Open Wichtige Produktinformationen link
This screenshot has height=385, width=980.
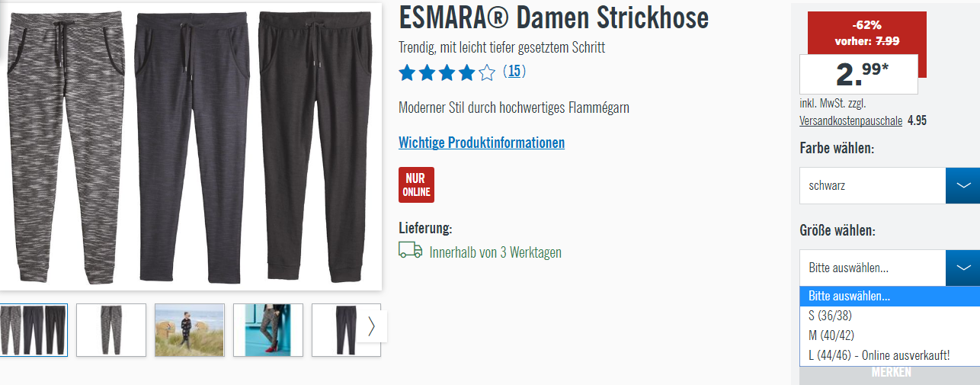pos(482,143)
